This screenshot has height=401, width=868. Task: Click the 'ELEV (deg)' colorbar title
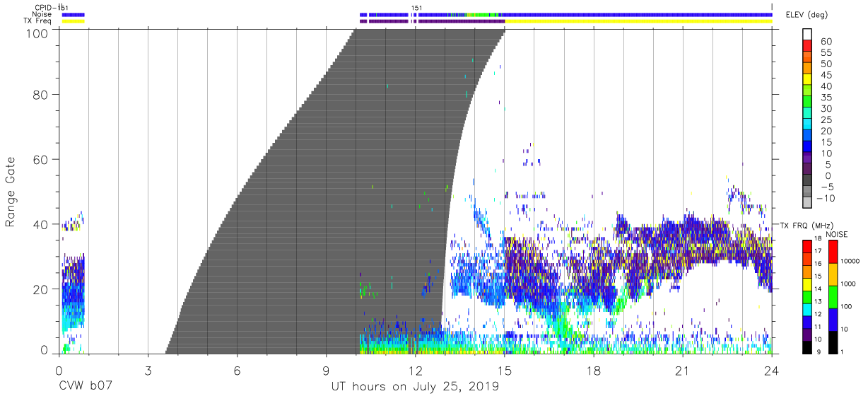point(807,15)
